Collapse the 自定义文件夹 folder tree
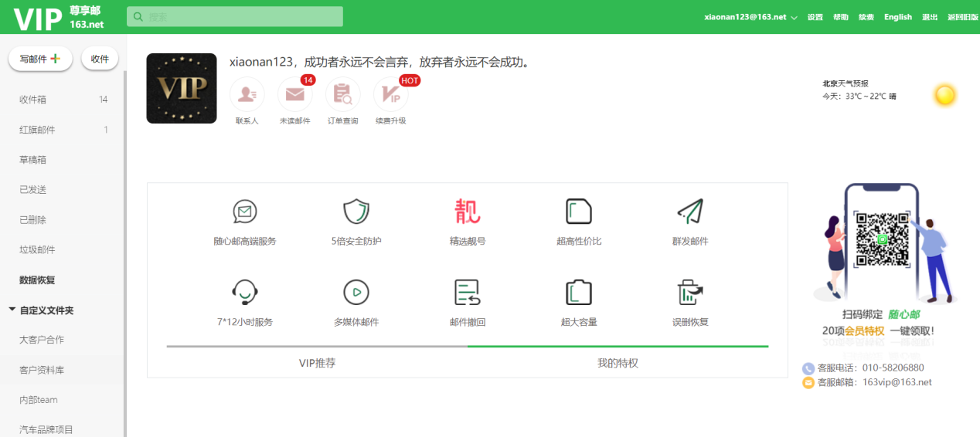 pyautogui.click(x=12, y=310)
